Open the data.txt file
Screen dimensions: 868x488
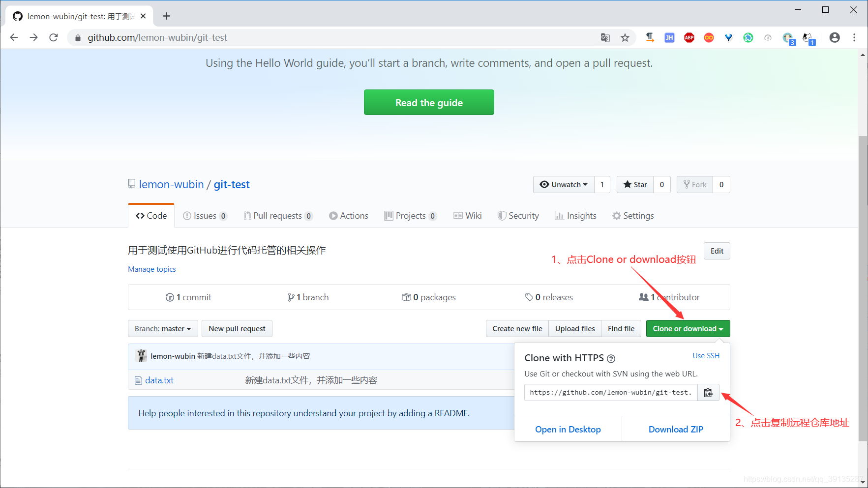pos(159,380)
